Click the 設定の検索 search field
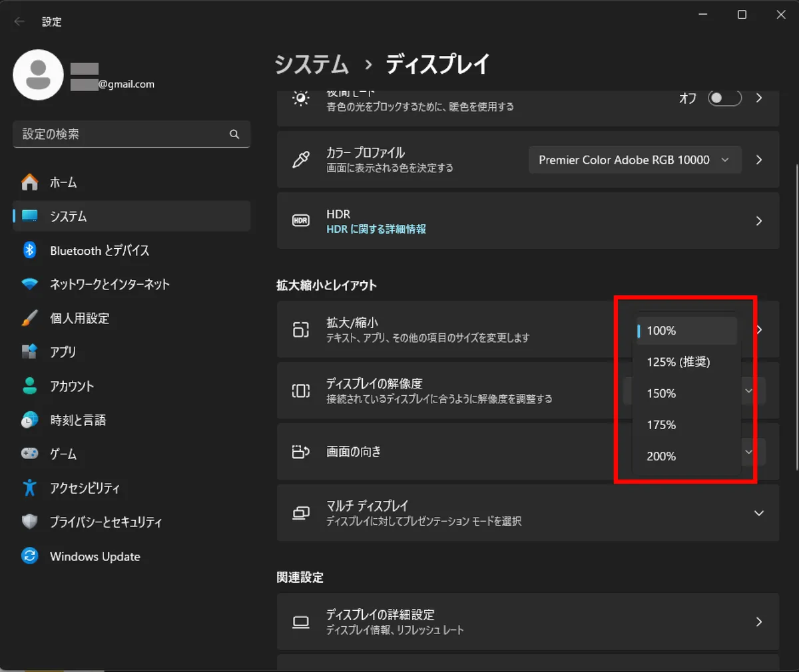 (x=131, y=134)
